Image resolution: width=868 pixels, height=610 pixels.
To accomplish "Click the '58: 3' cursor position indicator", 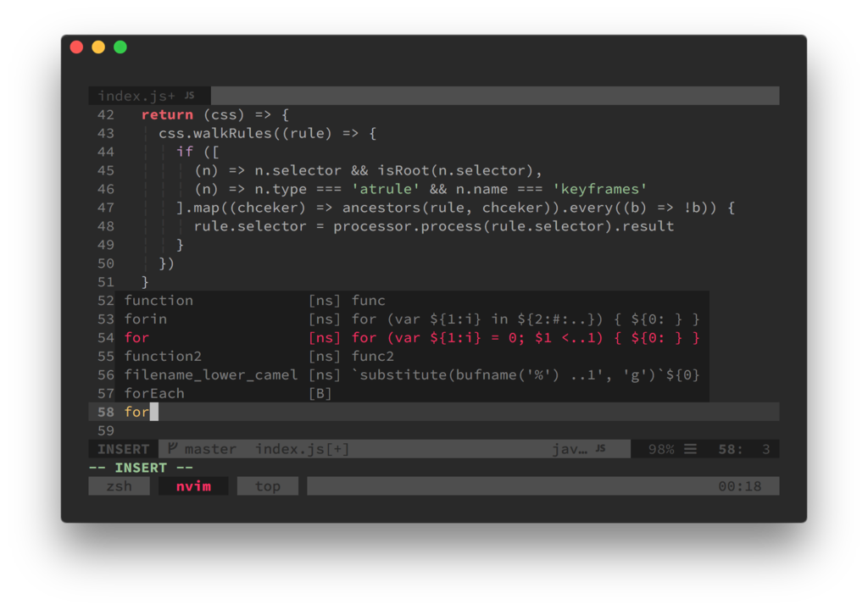I will tap(744, 449).
